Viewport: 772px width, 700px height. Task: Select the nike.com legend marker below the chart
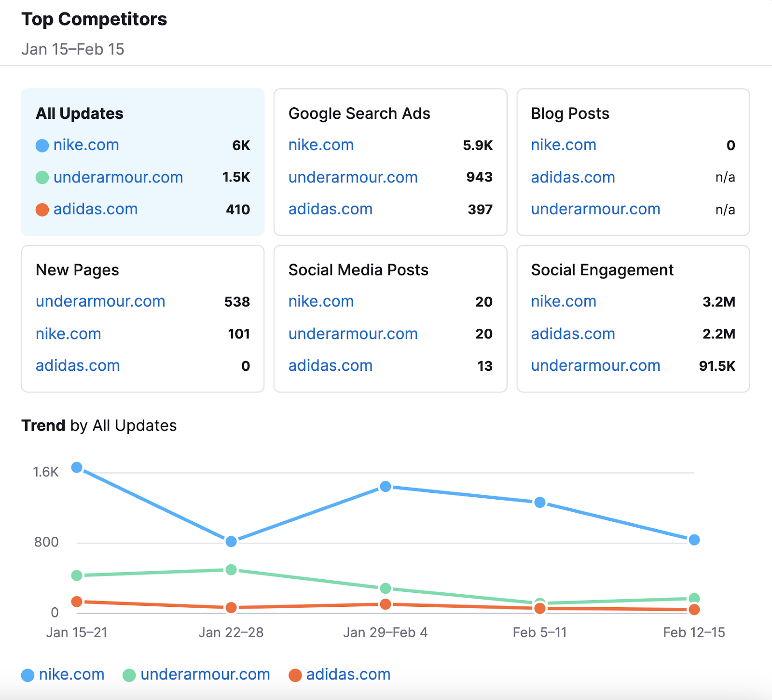click(28, 674)
